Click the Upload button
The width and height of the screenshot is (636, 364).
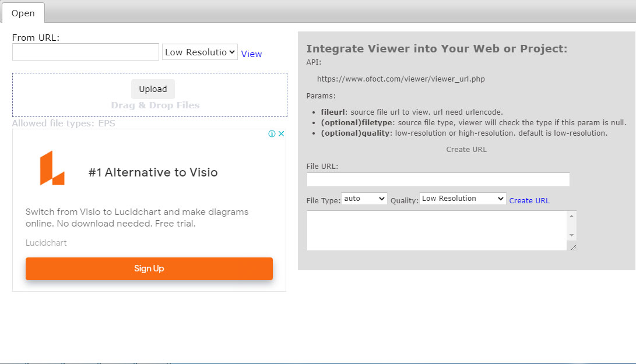click(x=153, y=89)
